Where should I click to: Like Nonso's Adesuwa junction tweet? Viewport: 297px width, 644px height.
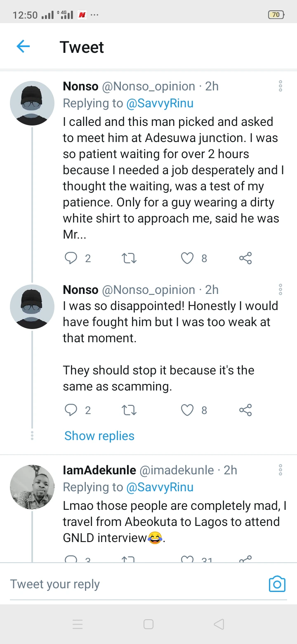point(187,258)
